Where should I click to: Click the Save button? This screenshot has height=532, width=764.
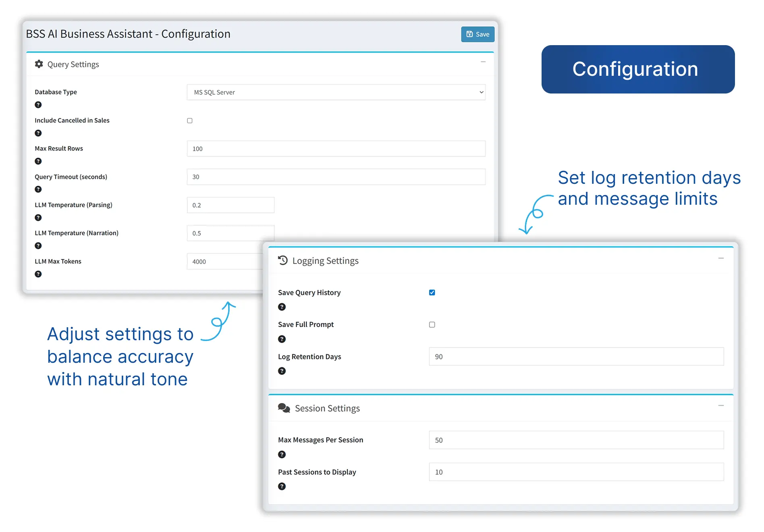477,34
